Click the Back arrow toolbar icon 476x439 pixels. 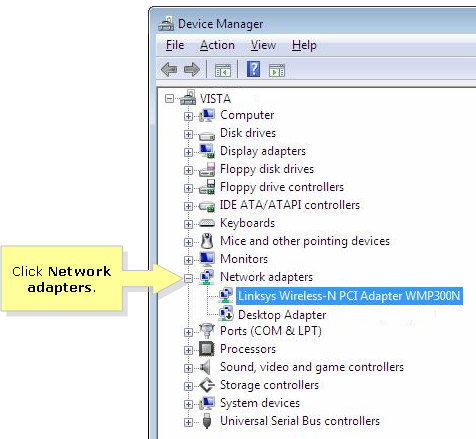click(x=169, y=70)
